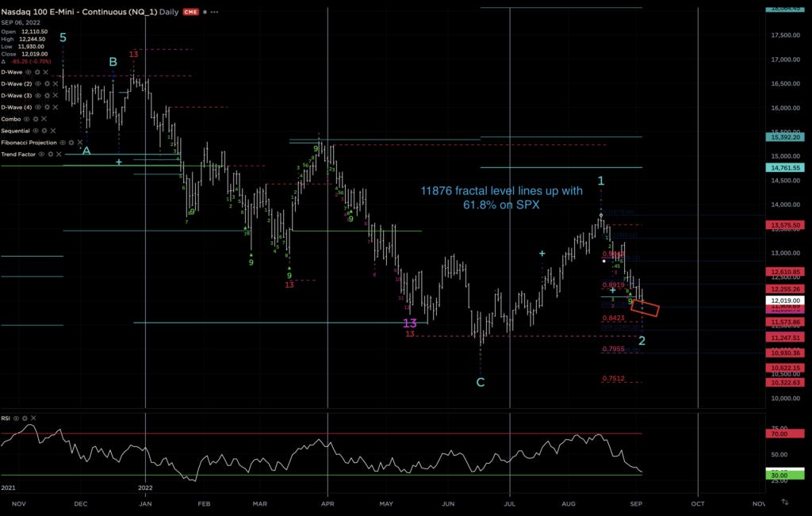The height and width of the screenshot is (516, 812).
Task: Click the 14,761.55 teal price tag
Action: point(785,168)
